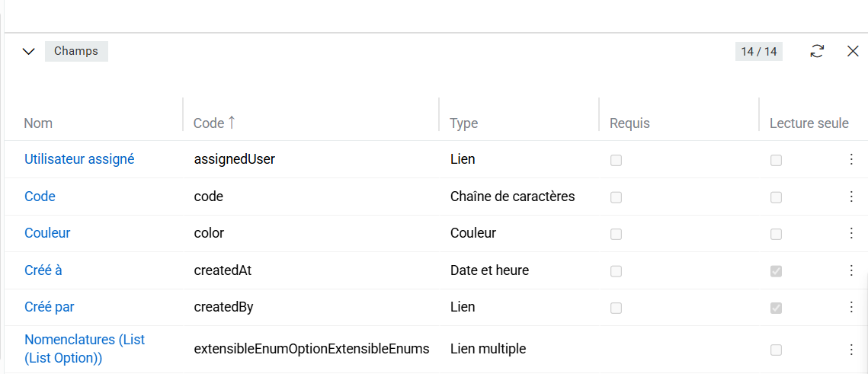Open three-dot menu for extensibleEnumOptionExtensibleEnums row

[851, 349]
